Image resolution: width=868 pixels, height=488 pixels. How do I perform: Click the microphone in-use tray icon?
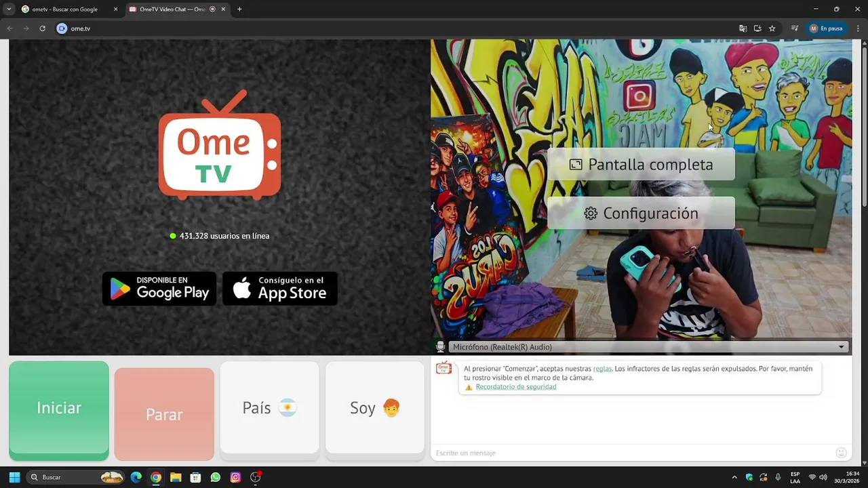pyautogui.click(x=778, y=477)
